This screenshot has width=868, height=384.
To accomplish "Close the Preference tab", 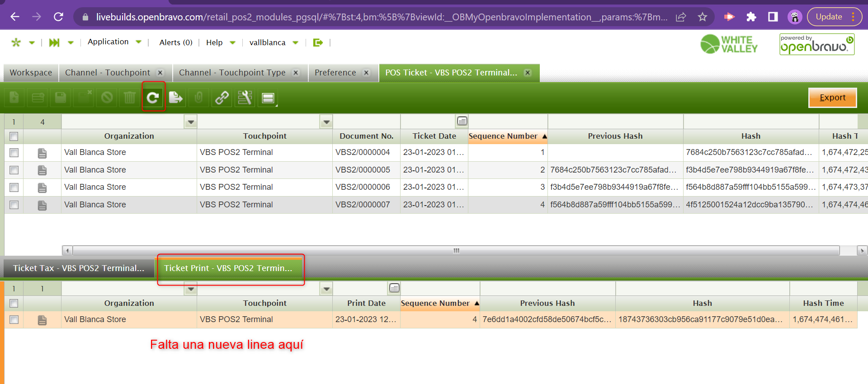I will tap(367, 73).
